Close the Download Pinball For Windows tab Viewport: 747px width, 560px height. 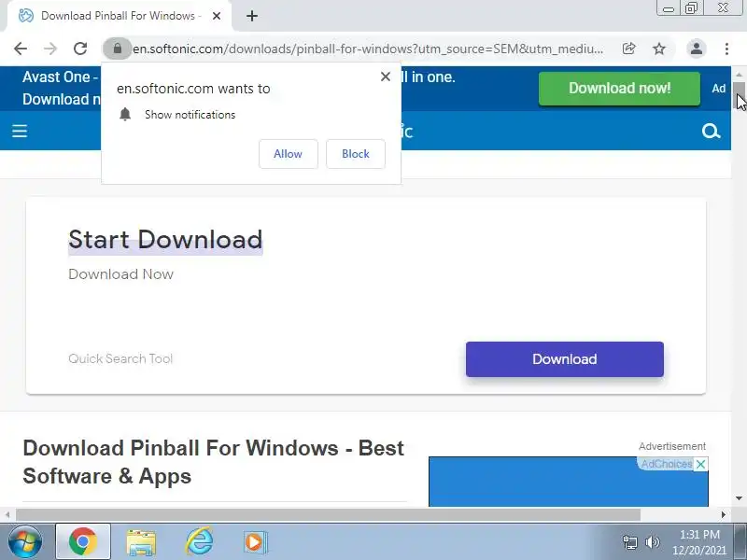click(217, 16)
